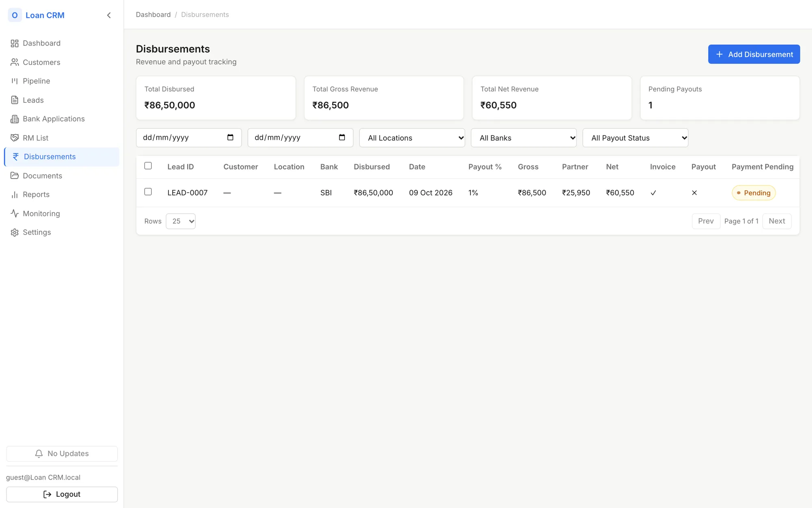Open RM List in sidebar
Viewport: 812px width, 508px height.
[62, 138]
